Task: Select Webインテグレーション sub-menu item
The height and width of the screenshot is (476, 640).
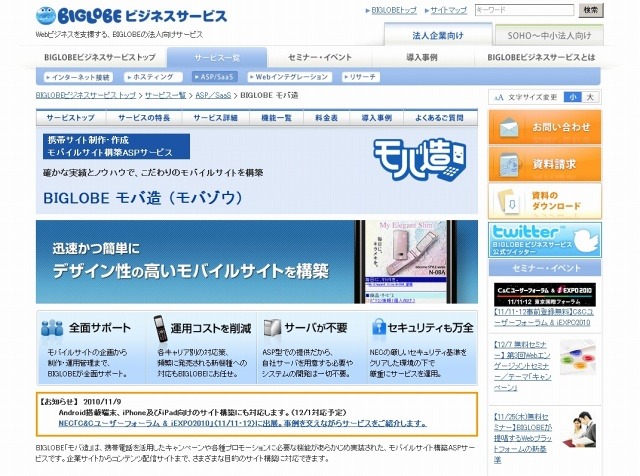Action: [x=289, y=77]
